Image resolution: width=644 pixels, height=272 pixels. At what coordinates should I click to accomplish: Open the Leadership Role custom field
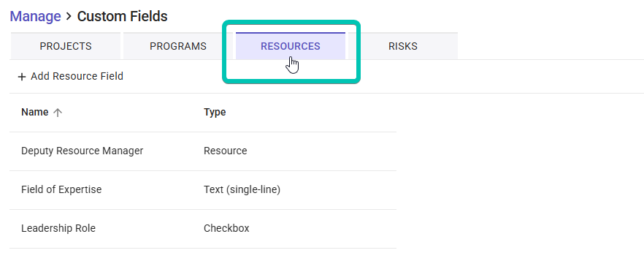(x=203, y=228)
